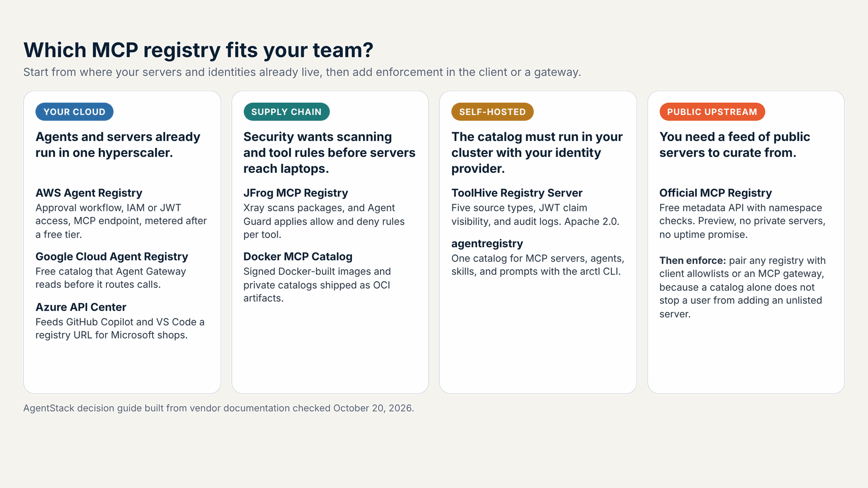This screenshot has height=488, width=868.
Task: Click the 'agentregistry' heading
Action: [x=487, y=244]
